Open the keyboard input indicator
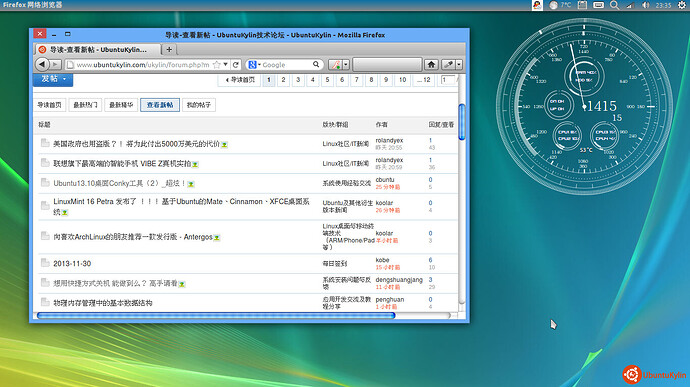690x387 pixels. [598, 5]
